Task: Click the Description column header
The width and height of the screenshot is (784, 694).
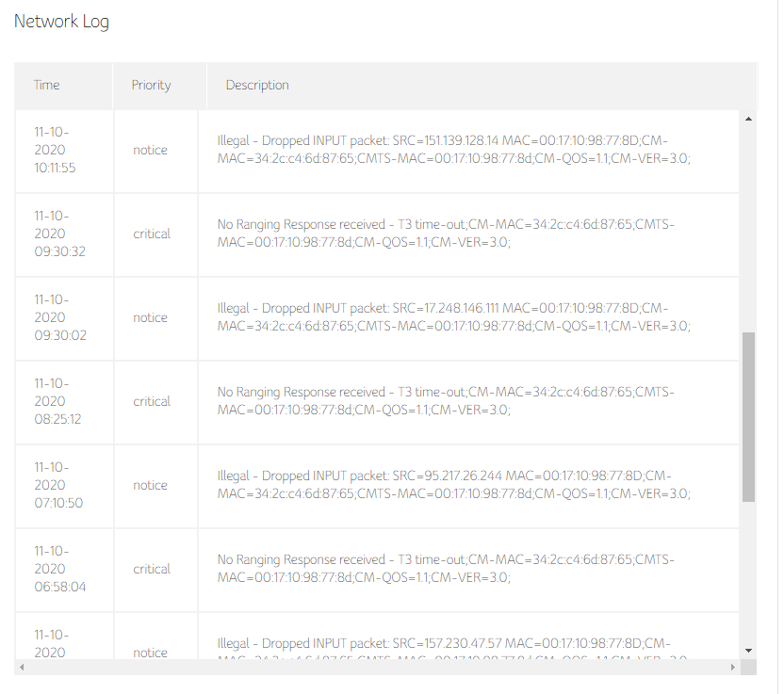Action: click(x=257, y=85)
